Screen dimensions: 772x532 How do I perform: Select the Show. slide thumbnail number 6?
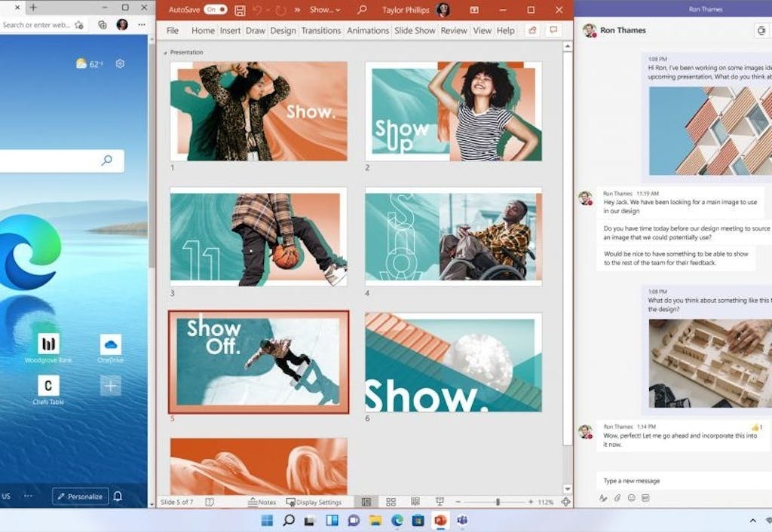point(453,362)
